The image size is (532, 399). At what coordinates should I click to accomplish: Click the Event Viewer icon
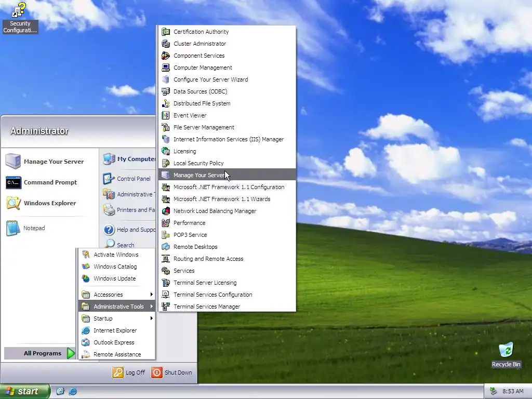pyautogui.click(x=166, y=115)
